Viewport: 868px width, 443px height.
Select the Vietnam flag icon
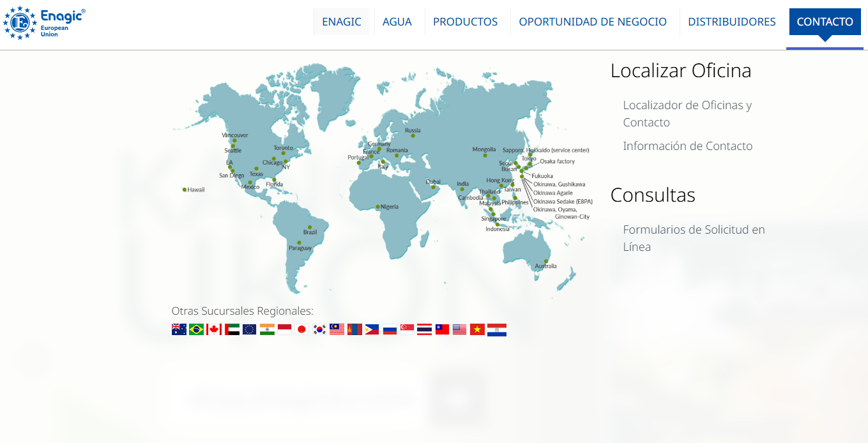click(477, 329)
